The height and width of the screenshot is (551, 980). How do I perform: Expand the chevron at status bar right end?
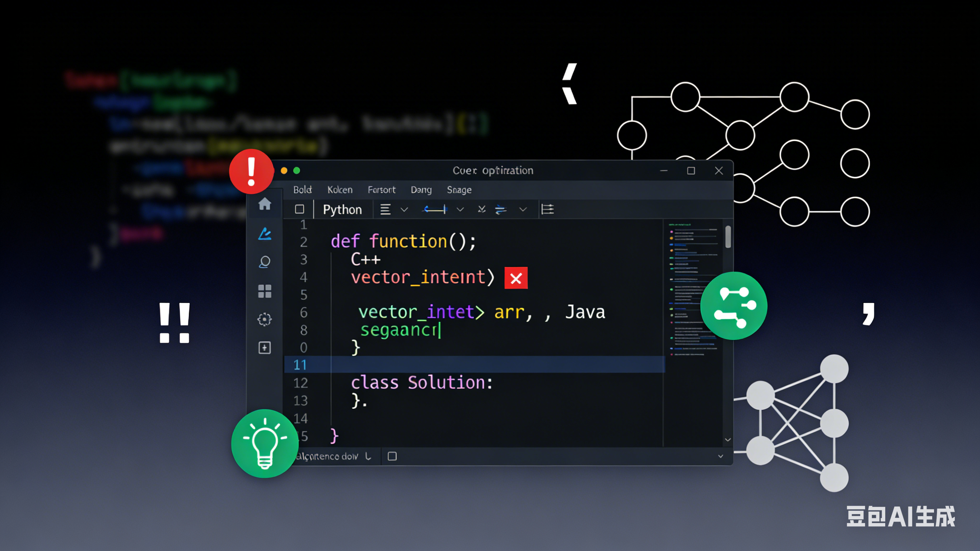pos(720,456)
